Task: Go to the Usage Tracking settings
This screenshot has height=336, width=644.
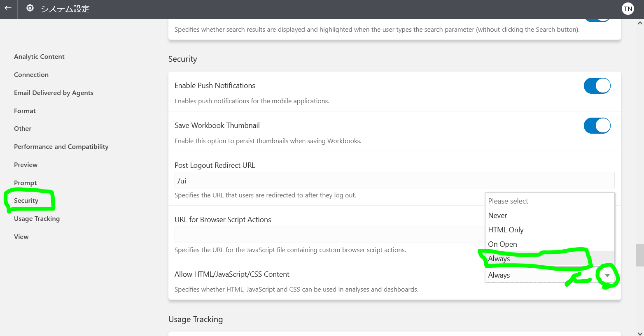Action: [37, 218]
